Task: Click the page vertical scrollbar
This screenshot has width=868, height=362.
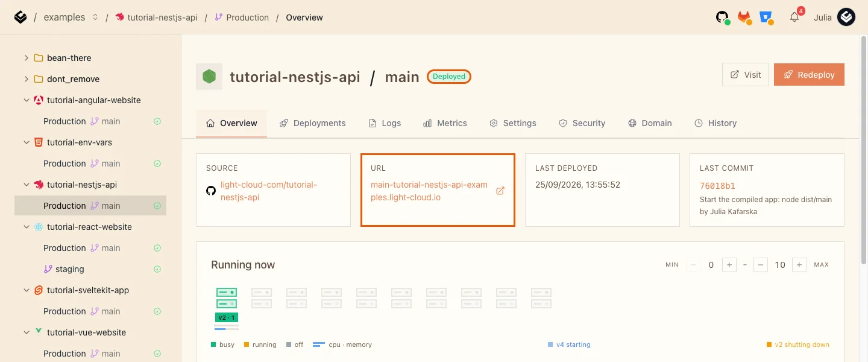Action: coord(864,151)
